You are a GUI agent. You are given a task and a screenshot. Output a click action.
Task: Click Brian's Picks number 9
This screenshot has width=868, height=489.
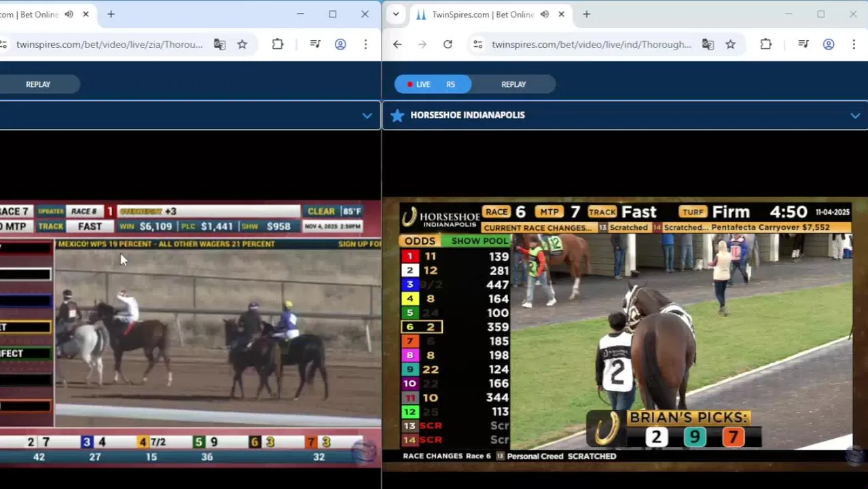[x=695, y=437]
